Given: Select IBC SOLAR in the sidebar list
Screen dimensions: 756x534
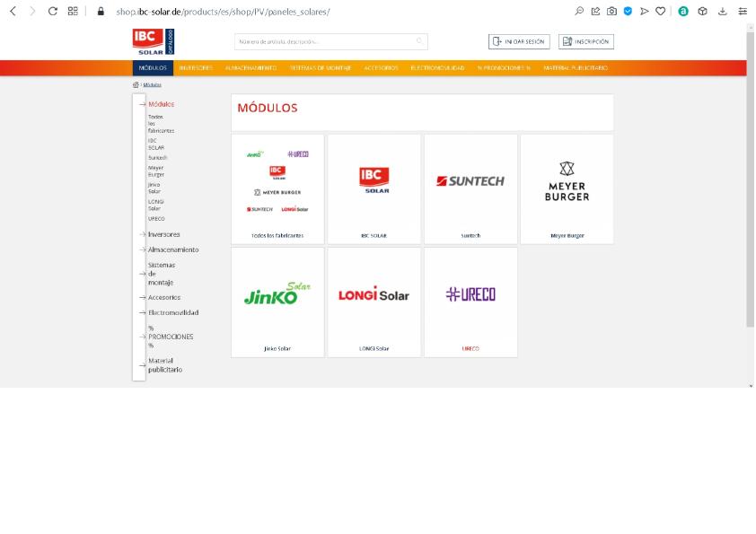Looking at the screenshot, I should (156, 144).
